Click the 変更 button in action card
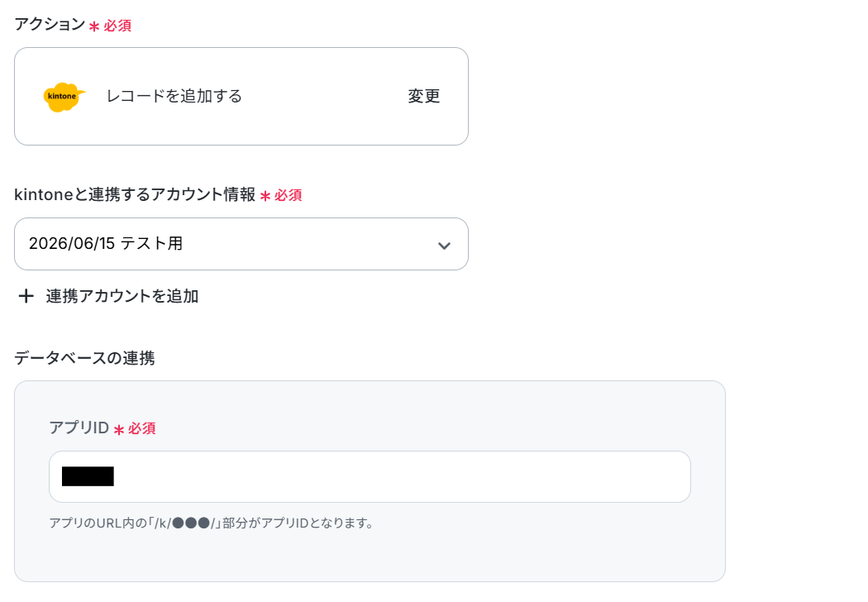Screen dimensions: 868x602 [423, 97]
